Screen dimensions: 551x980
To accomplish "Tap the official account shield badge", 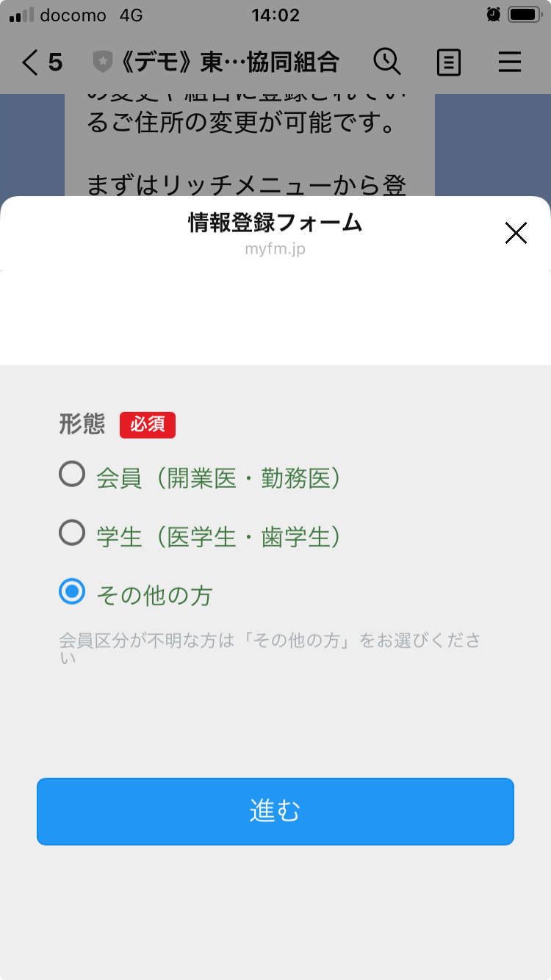I will click(102, 62).
